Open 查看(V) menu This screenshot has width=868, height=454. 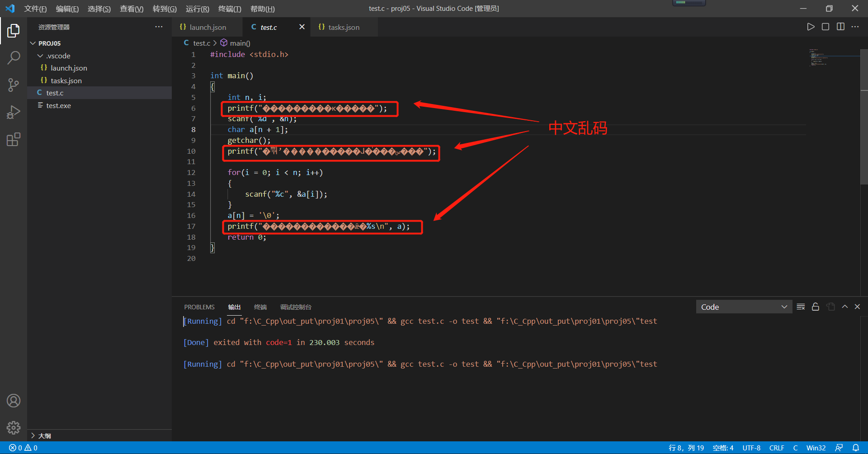pos(132,9)
